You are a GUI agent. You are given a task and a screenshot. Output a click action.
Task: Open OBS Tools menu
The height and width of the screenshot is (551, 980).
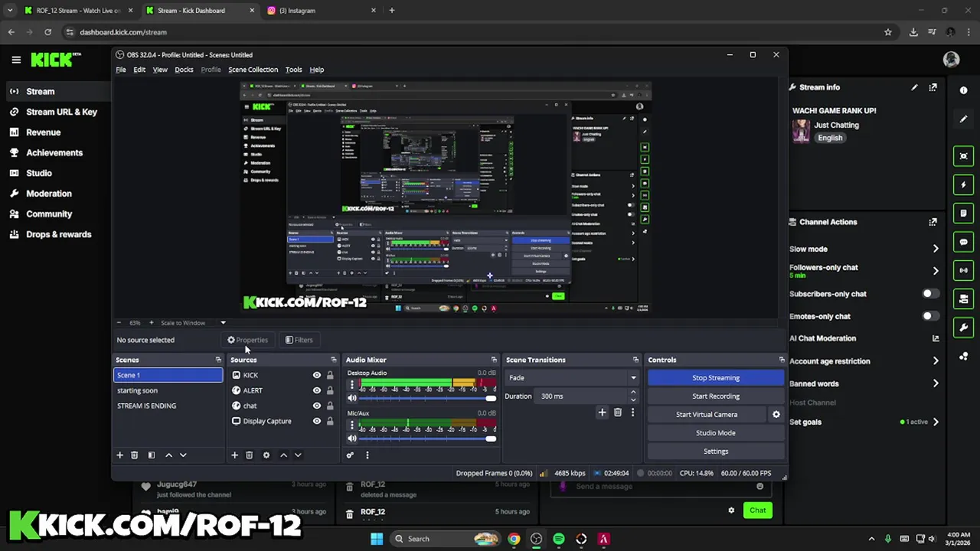pos(293,70)
